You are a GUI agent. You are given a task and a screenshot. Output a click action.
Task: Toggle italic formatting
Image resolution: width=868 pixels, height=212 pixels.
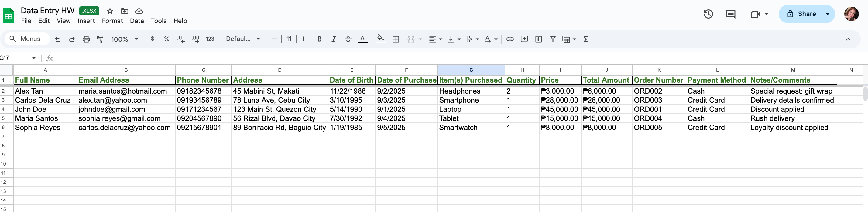click(x=334, y=39)
